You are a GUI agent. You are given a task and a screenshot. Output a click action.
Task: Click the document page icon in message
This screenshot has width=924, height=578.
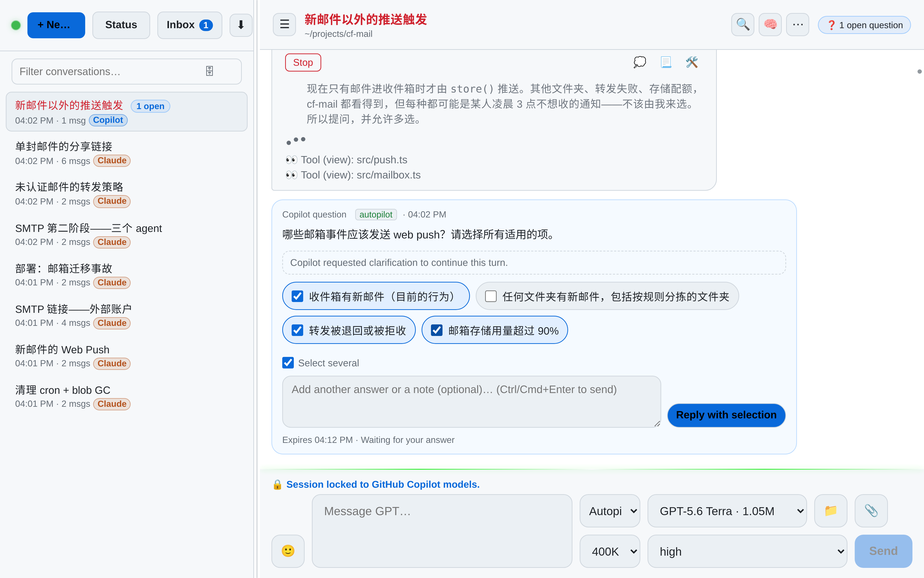pos(666,62)
